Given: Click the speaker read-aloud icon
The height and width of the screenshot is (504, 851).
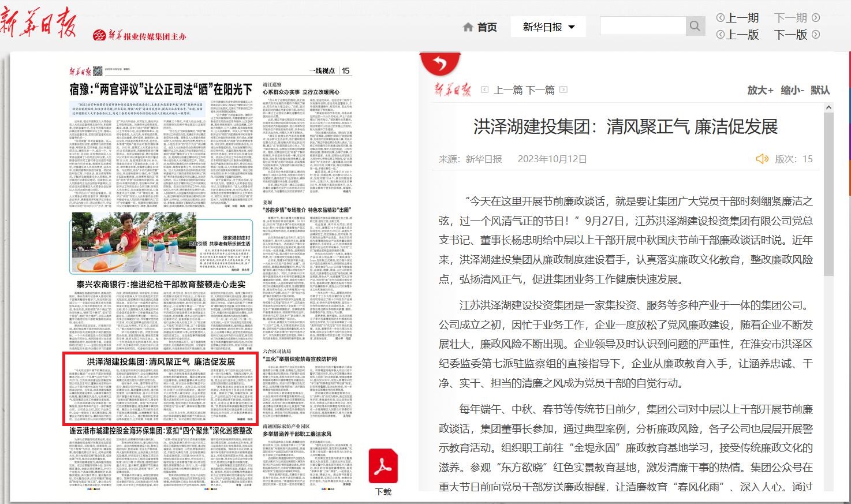Looking at the screenshot, I should click(762, 159).
